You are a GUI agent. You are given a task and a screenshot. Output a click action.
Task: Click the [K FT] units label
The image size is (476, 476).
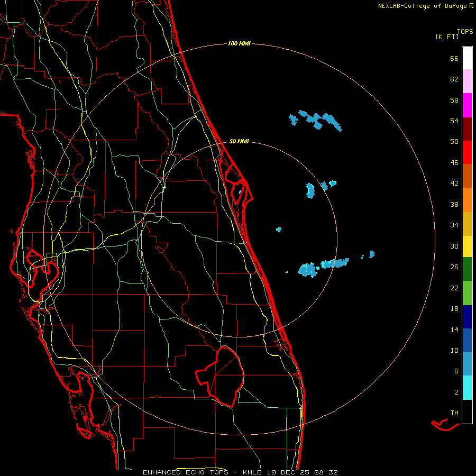click(447, 36)
